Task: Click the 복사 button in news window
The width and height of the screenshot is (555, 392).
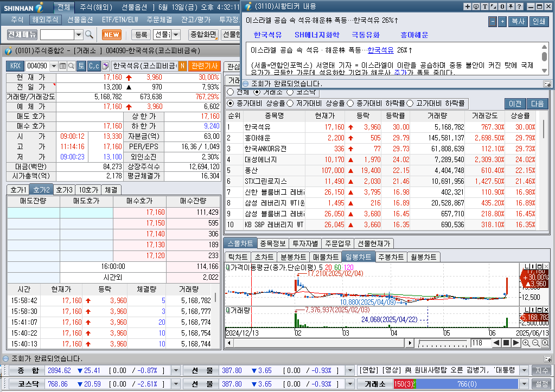Action: pos(518,21)
